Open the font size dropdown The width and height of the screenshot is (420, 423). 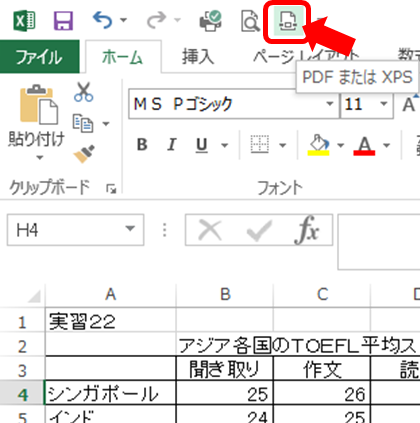[384, 104]
